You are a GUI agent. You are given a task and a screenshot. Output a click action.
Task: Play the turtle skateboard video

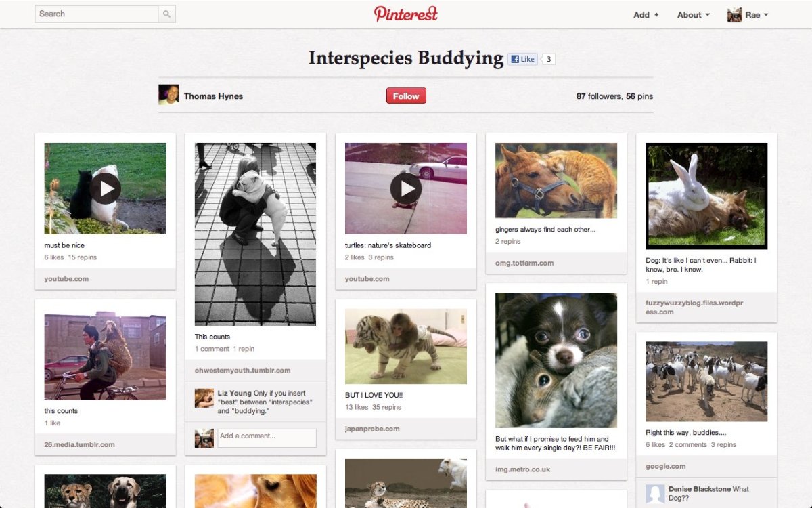point(405,188)
